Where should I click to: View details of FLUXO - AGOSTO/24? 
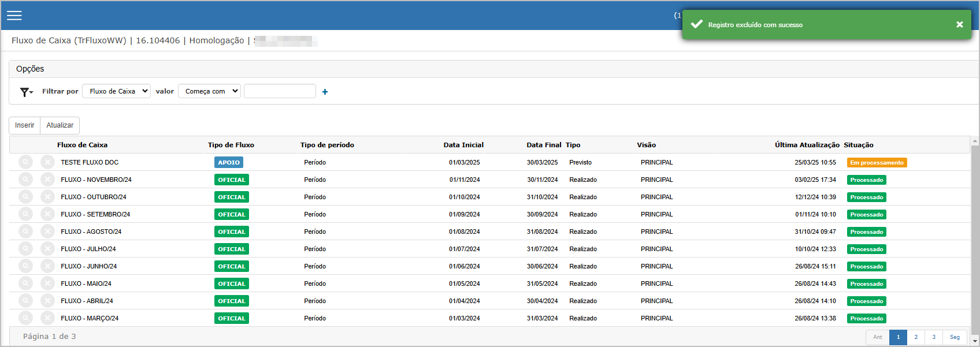(25, 232)
